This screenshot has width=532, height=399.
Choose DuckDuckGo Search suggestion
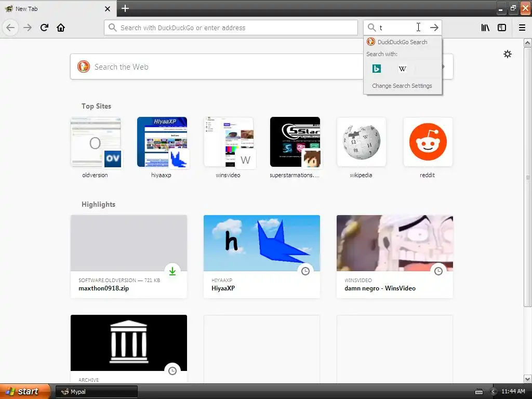pyautogui.click(x=403, y=42)
